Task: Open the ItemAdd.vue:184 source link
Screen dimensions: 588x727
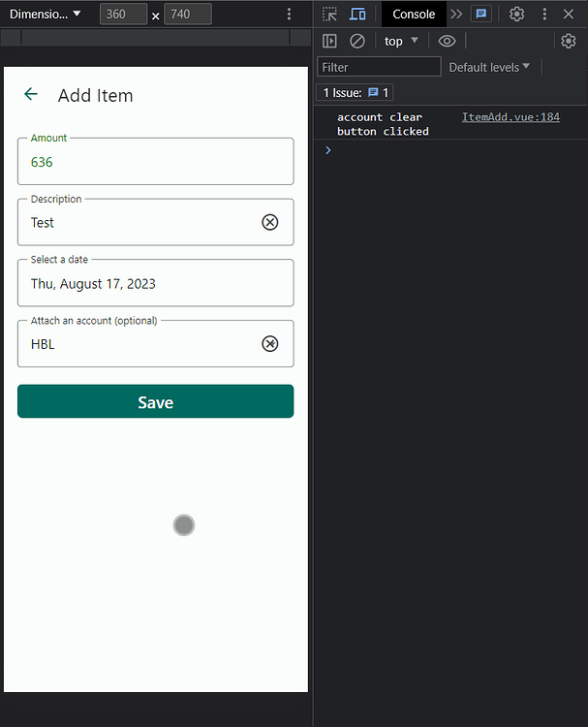Action: point(511,117)
